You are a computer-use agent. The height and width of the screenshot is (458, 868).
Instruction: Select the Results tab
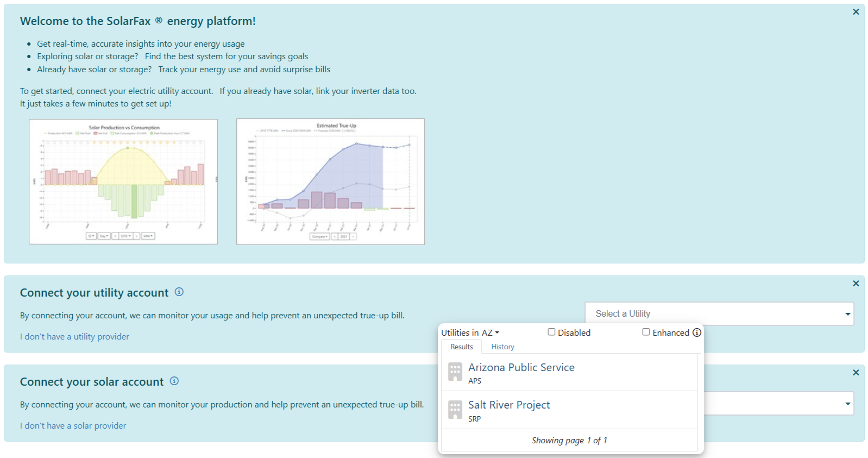[x=462, y=347]
